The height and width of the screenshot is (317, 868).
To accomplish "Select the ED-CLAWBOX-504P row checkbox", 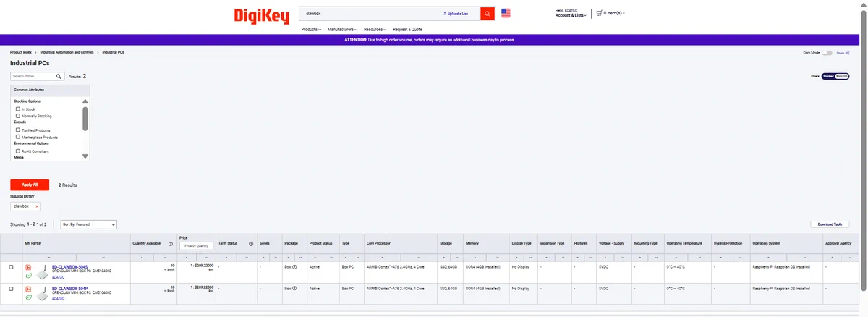I will [11, 289].
